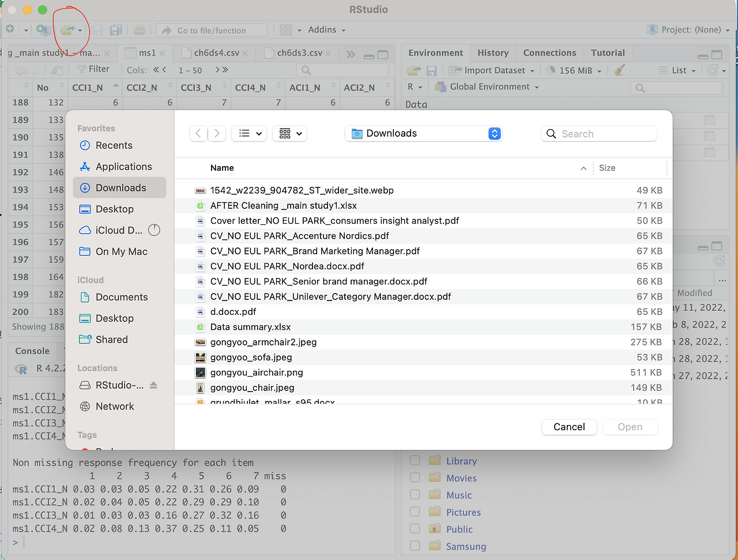Switch to the History tab
The image size is (738, 560).
[493, 52]
